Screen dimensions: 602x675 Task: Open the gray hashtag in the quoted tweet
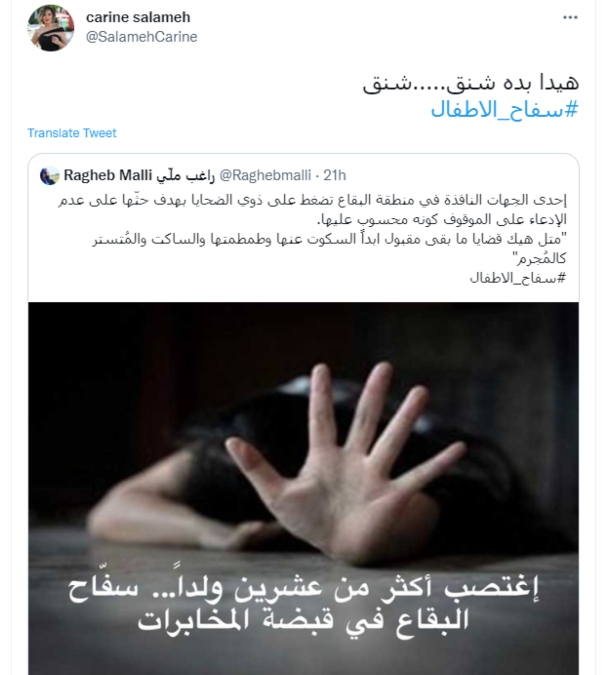(x=518, y=278)
